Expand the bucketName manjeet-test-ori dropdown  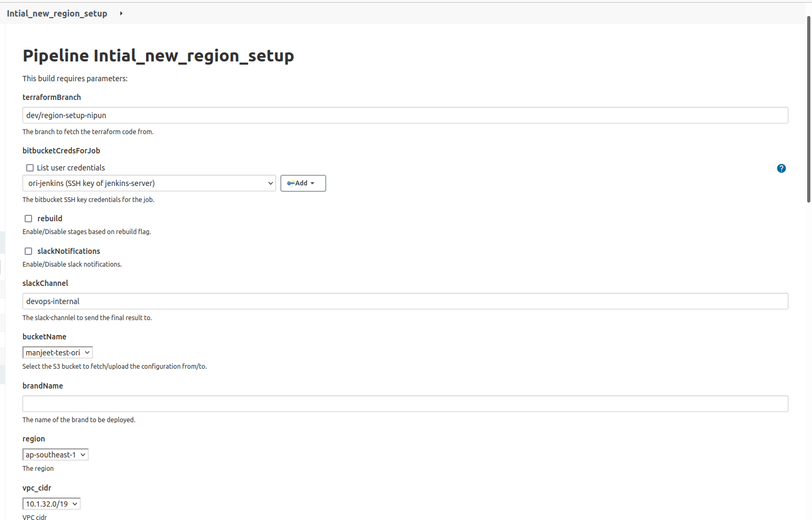(x=57, y=353)
